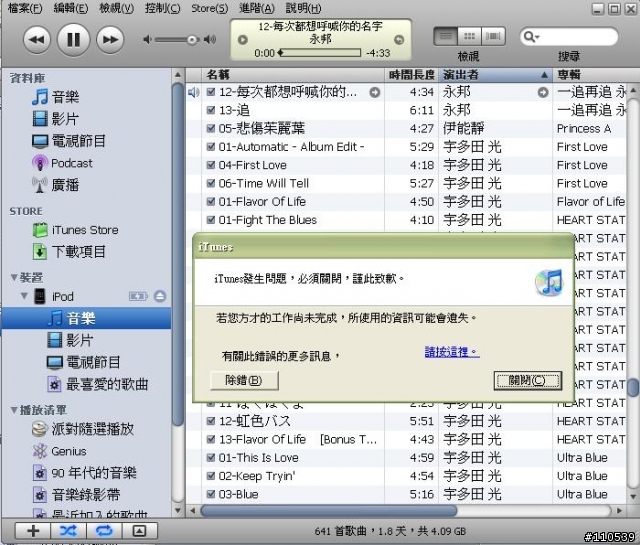Collapse the 裝置 devices section

14,278
